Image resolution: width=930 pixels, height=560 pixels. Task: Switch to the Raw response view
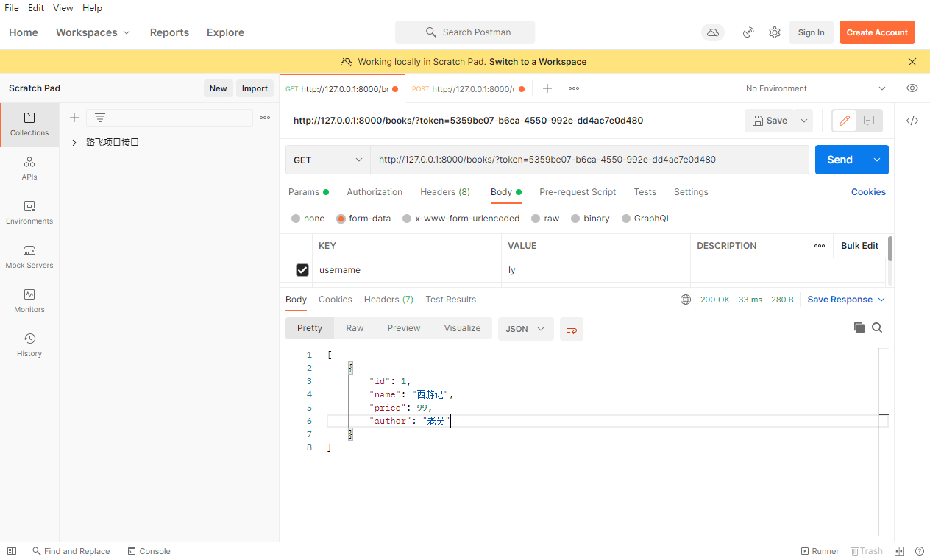click(355, 328)
